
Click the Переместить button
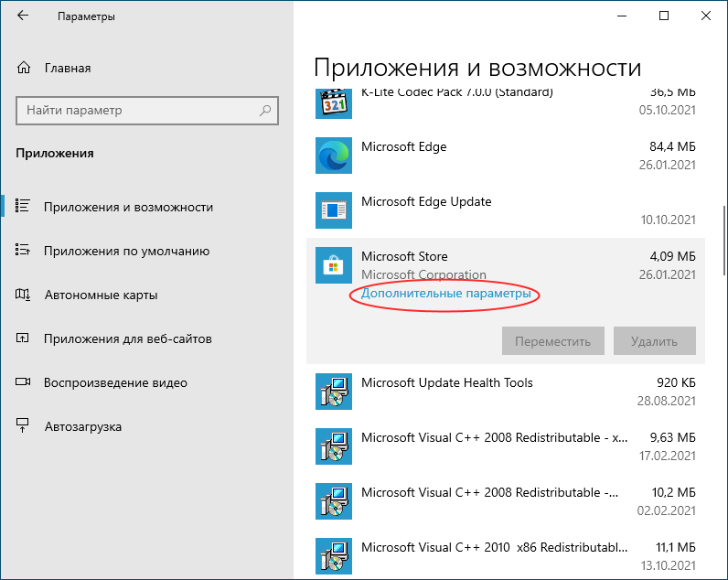[x=553, y=341]
